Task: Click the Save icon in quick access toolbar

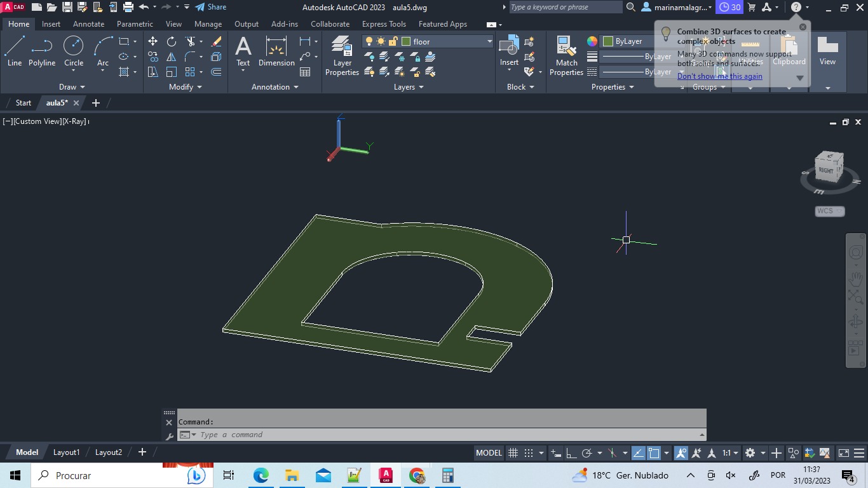Action: pyautogui.click(x=67, y=7)
